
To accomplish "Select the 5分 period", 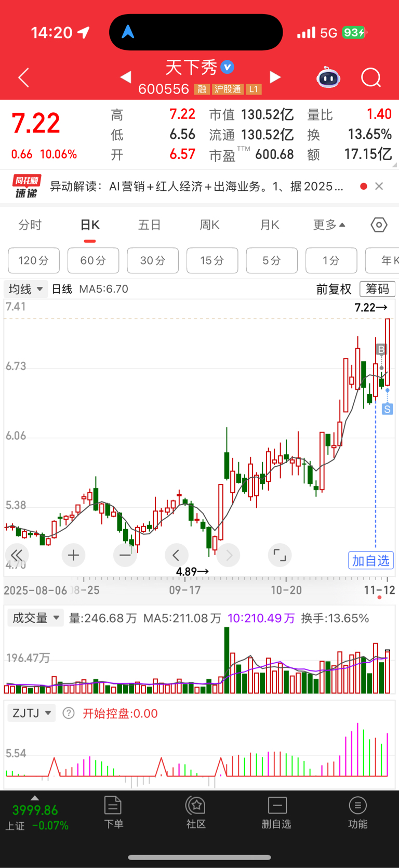I will [272, 260].
